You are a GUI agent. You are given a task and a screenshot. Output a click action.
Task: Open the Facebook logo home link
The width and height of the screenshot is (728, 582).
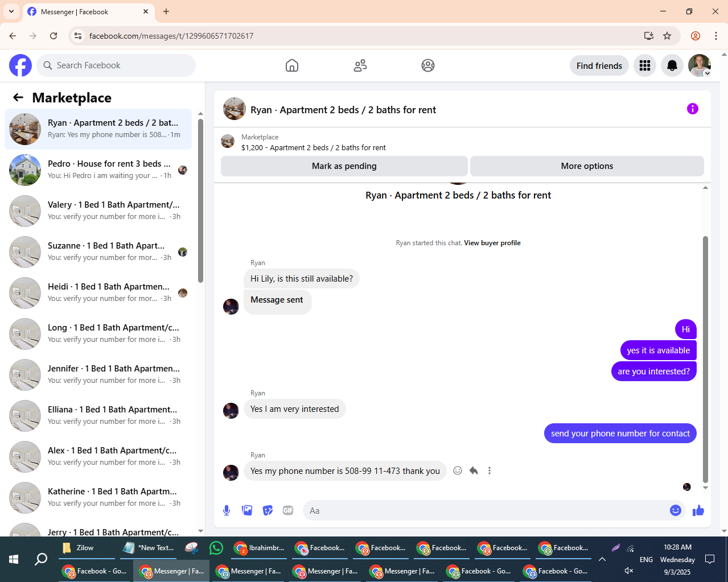(x=20, y=65)
